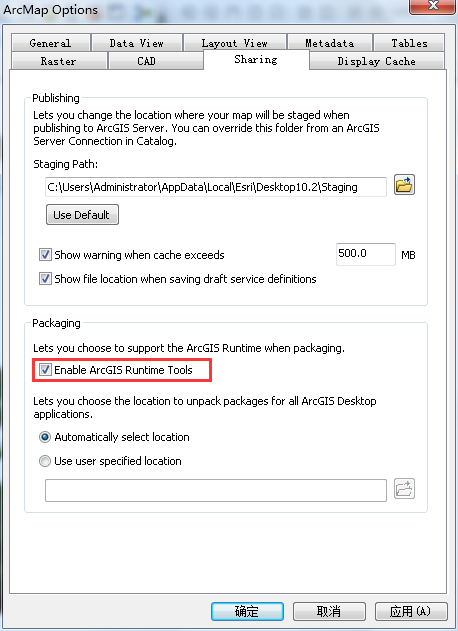Edit the 500.0 MB cache size field
Viewport: 458px width, 631px height.
[365, 254]
